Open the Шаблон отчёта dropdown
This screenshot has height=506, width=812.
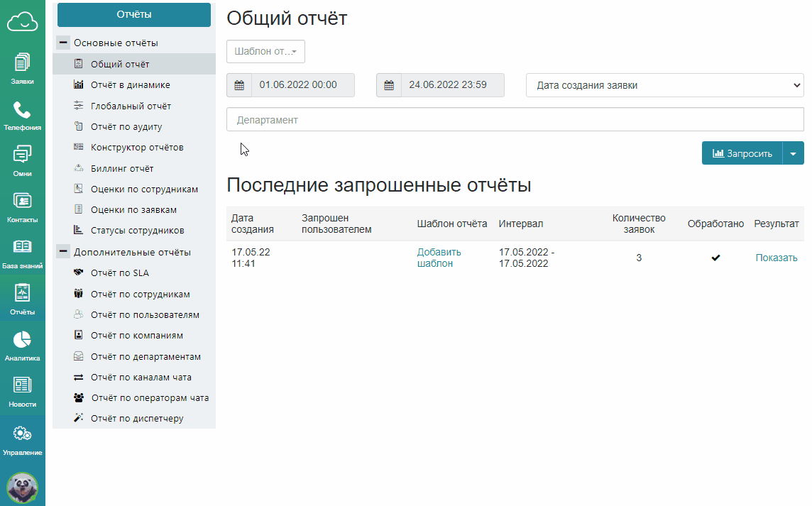265,51
